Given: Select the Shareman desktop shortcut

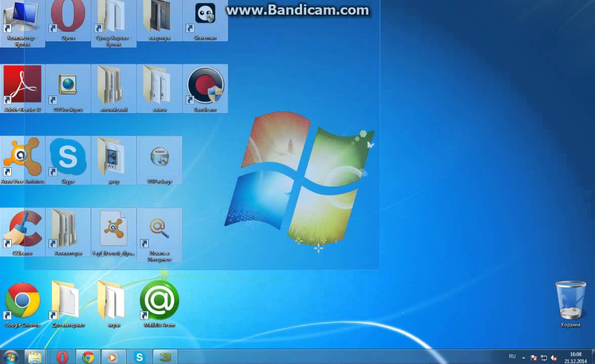Looking at the screenshot, I should pos(205,19).
